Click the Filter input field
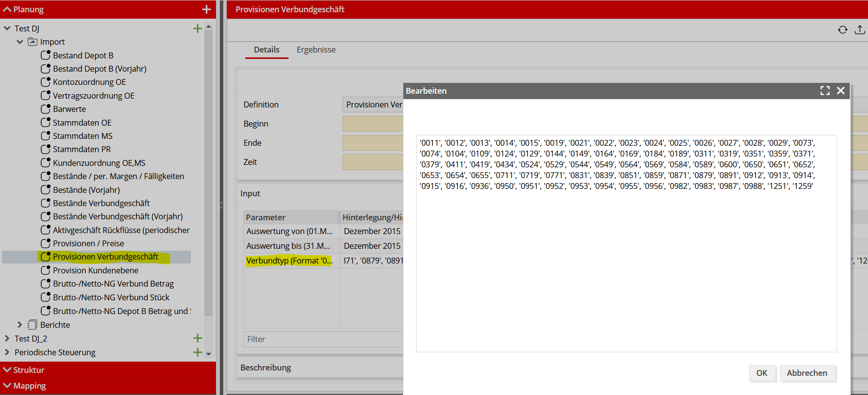868x395 pixels. coord(323,339)
